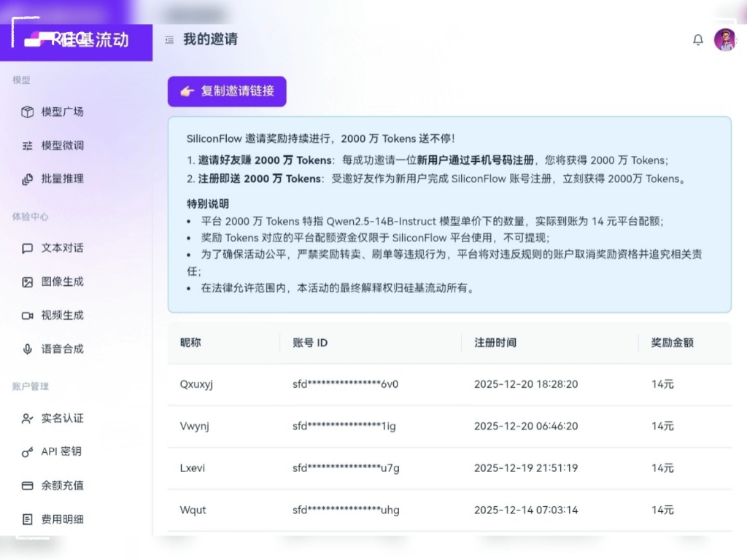This screenshot has width=747, height=560.
Task: Select nickname Vwynj in the table
Action: coord(194,427)
